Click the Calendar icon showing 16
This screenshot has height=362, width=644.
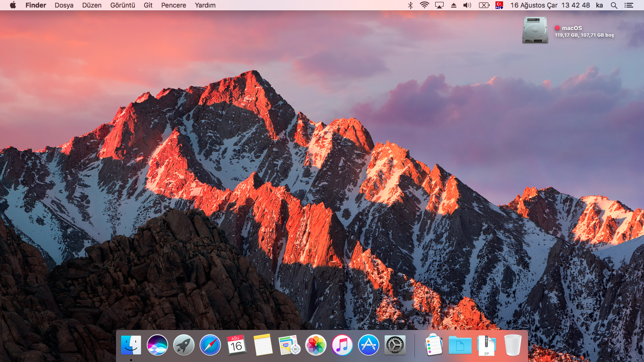click(237, 345)
